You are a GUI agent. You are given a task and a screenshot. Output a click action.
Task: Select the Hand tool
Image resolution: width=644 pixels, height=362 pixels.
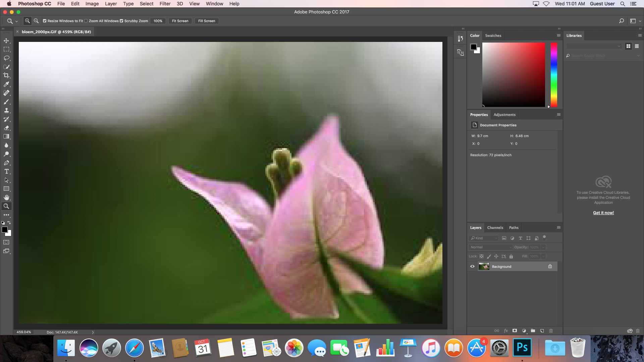click(6, 197)
